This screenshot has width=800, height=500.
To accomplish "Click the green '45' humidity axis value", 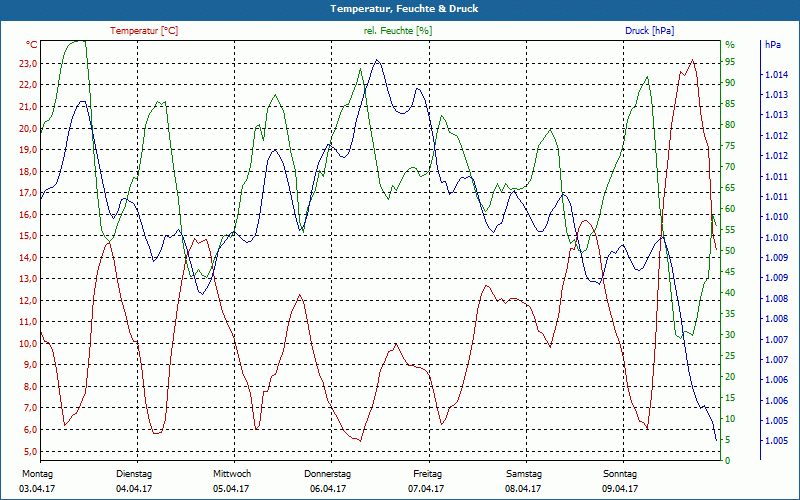I will [x=730, y=272].
